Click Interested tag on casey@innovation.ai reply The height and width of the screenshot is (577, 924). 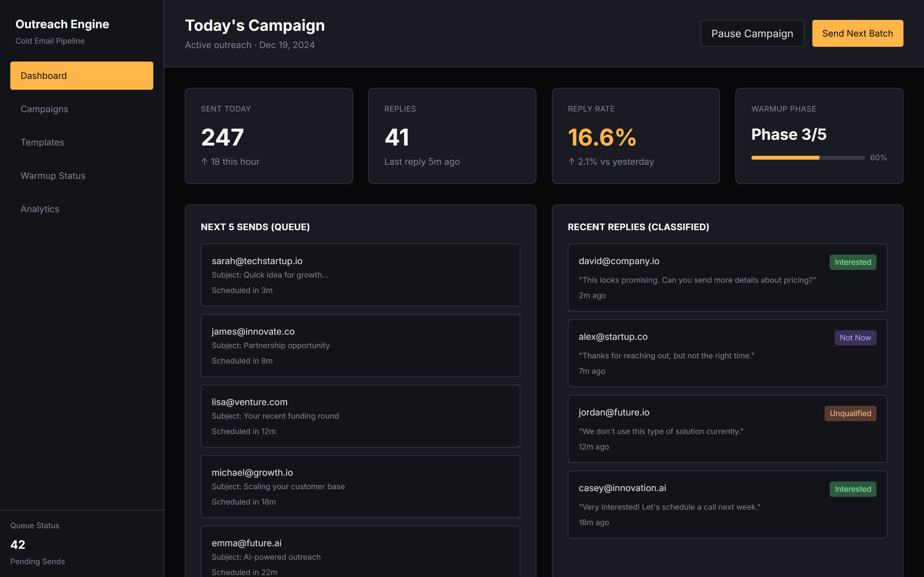point(852,489)
